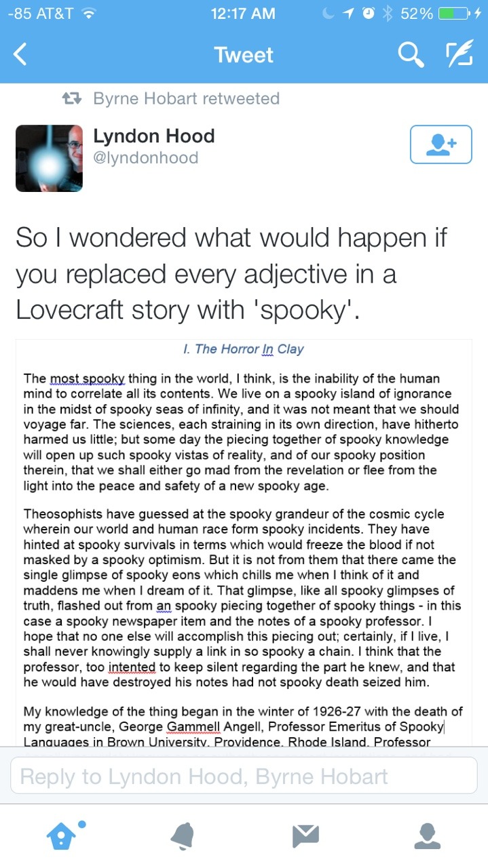Tap the tweet text about Lovecraft adjectives
This screenshot has width=488, height=868.
tap(231, 273)
